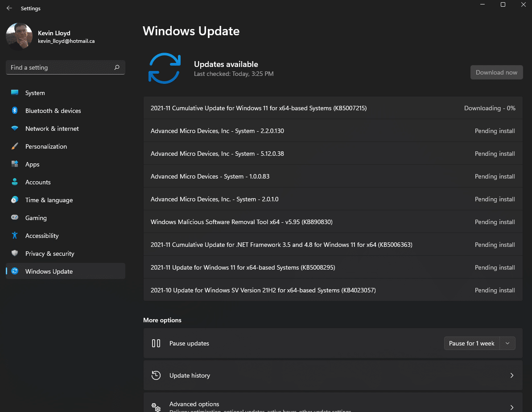
Task: Click AMD System 1.0.0.83 update entry
Action: (x=333, y=176)
